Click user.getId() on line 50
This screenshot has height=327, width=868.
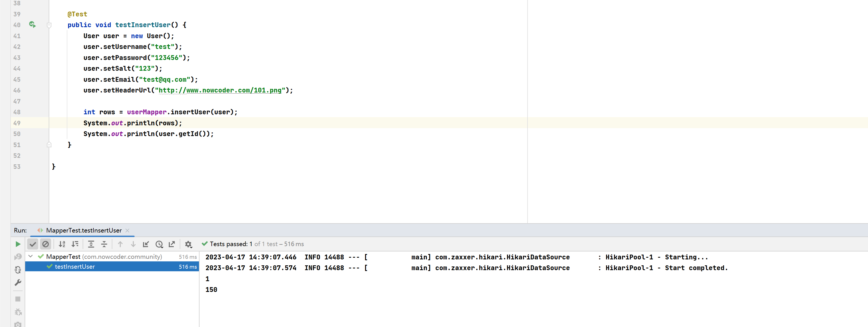coord(182,134)
